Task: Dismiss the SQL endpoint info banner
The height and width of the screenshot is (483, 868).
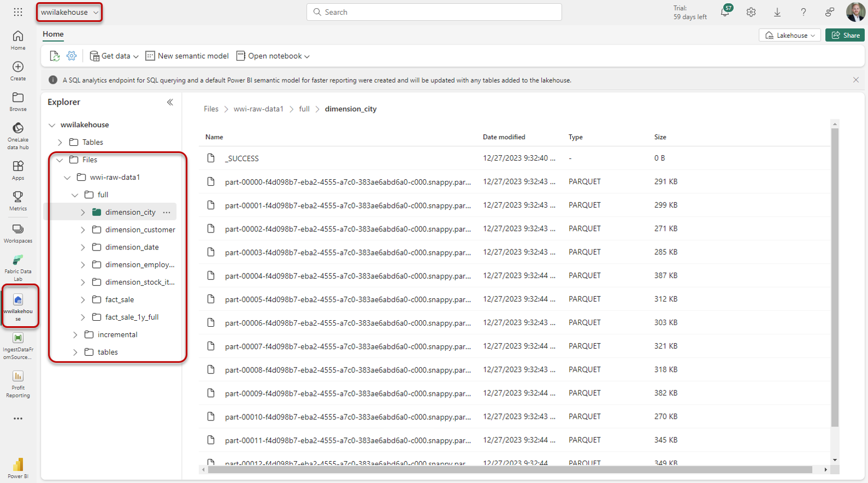Action: click(x=856, y=80)
